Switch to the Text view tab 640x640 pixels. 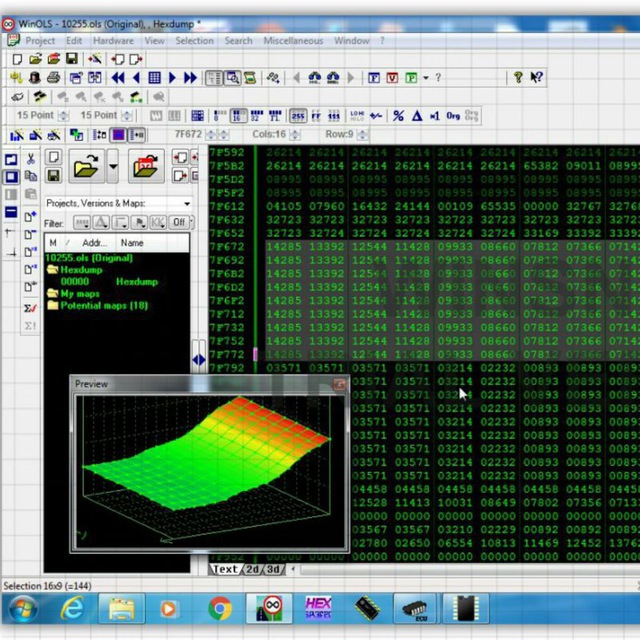pyautogui.click(x=225, y=569)
